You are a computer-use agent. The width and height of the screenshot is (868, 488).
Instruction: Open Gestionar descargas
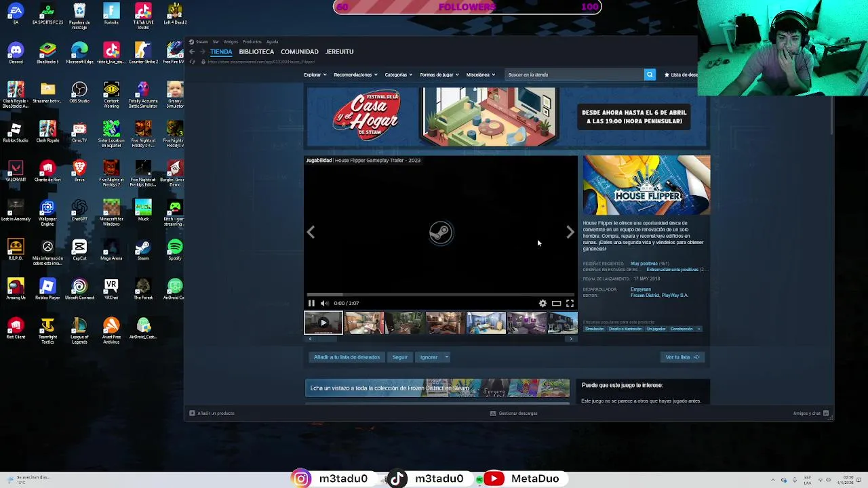point(513,413)
